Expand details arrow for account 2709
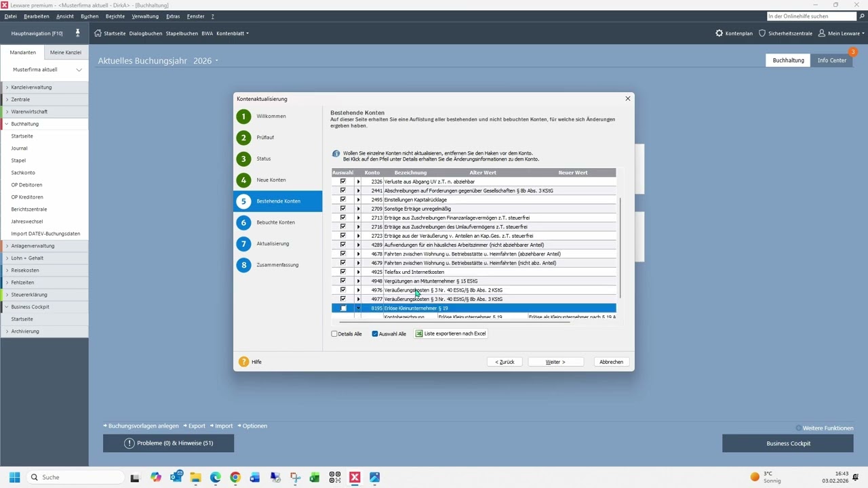The height and width of the screenshot is (488, 868). 358,209
